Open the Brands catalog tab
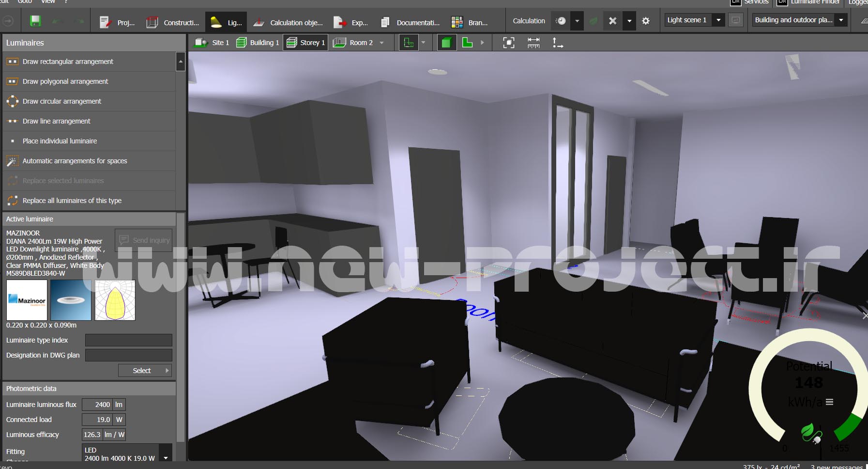The width and height of the screenshot is (868, 469). pyautogui.click(x=470, y=22)
